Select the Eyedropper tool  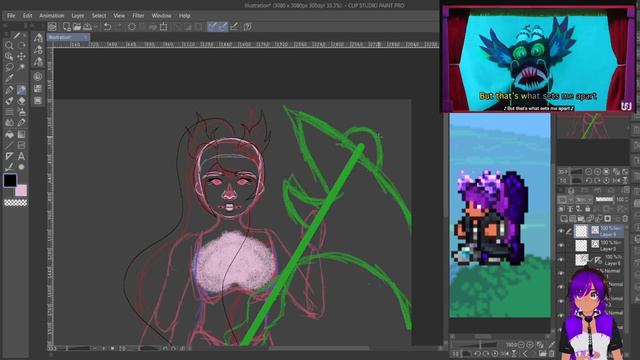(x=9, y=78)
